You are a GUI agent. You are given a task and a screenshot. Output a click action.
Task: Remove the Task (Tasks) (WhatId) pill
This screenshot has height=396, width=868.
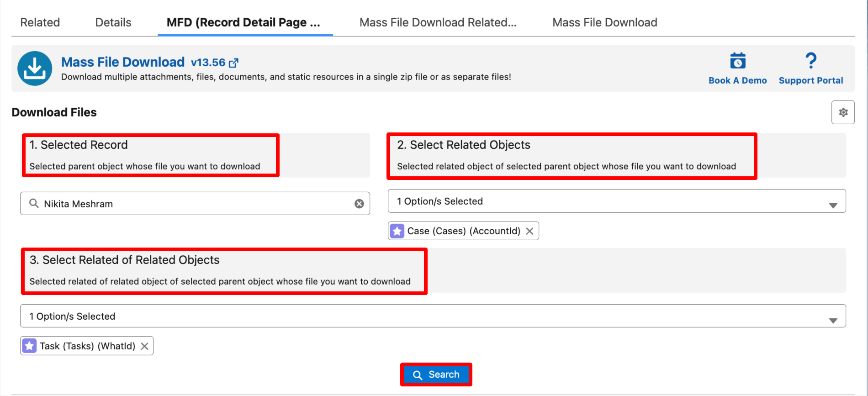click(x=144, y=346)
